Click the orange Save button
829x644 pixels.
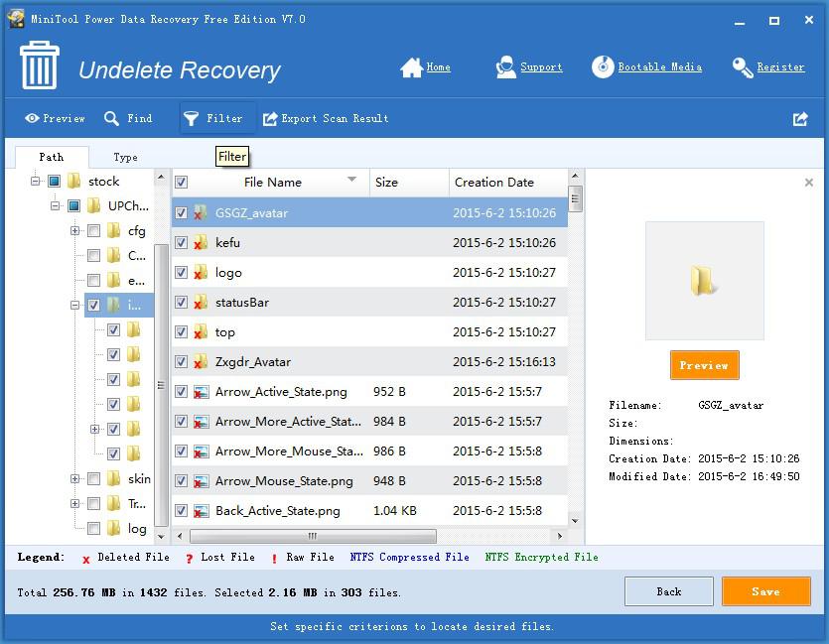(x=766, y=591)
